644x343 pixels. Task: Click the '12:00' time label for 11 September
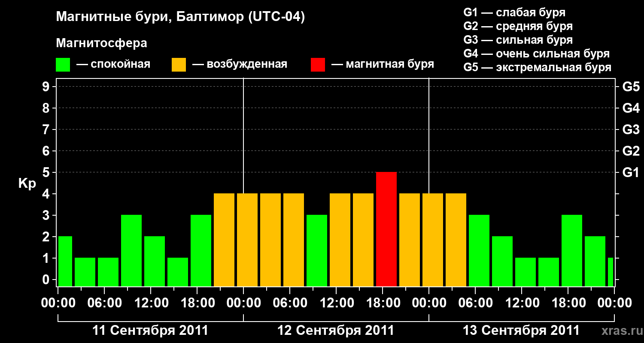point(151,303)
